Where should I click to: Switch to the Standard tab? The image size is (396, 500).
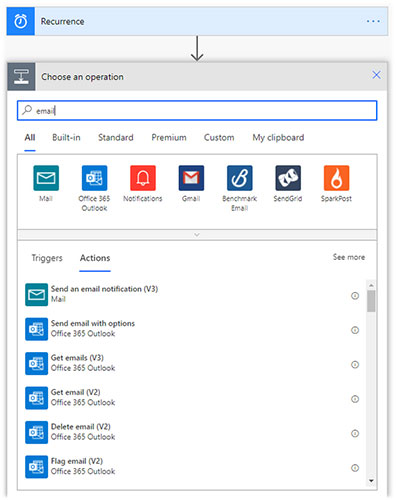pyautogui.click(x=116, y=137)
